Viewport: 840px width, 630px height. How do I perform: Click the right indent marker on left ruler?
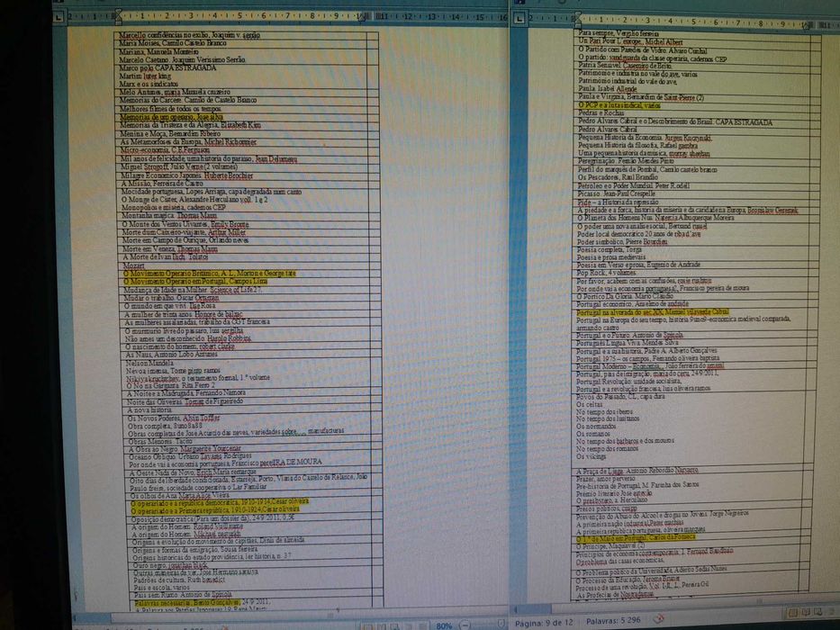[x=362, y=17]
